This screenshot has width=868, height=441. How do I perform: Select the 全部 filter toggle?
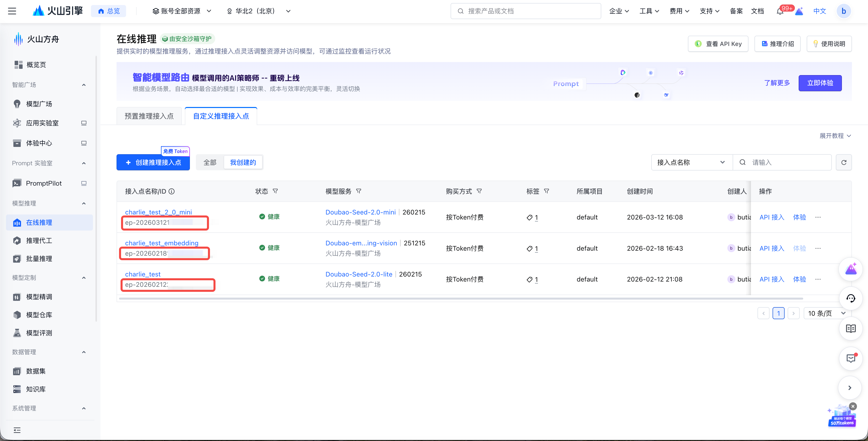pos(210,162)
